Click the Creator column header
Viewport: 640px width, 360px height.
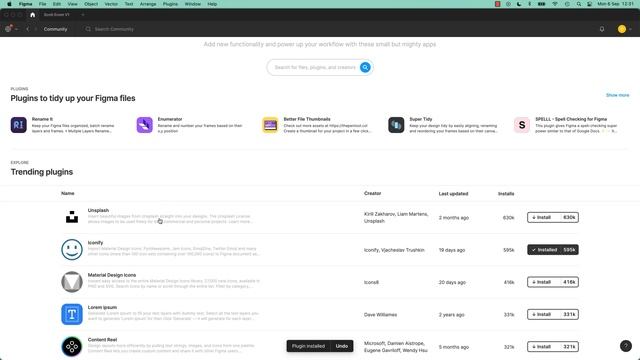373,193
